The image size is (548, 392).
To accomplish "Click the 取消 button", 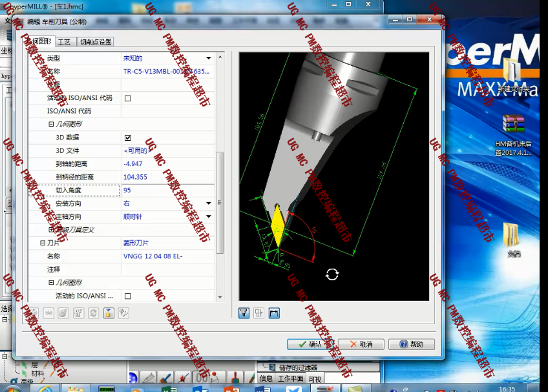I will 361,344.
